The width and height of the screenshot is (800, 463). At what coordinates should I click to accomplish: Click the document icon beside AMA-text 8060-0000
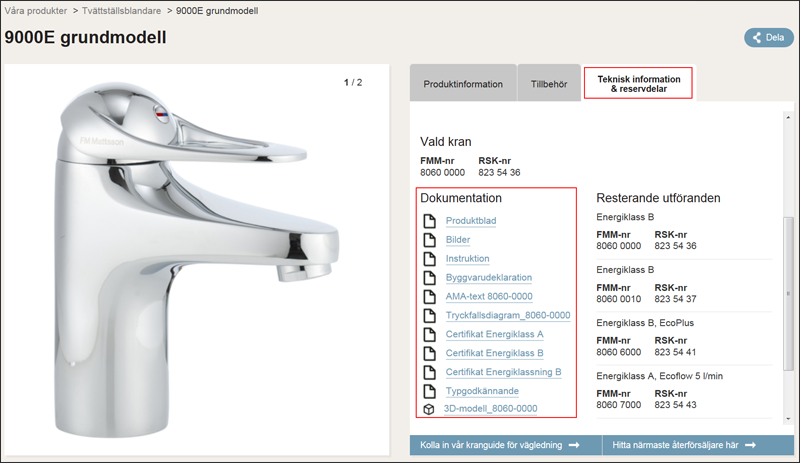tap(430, 297)
